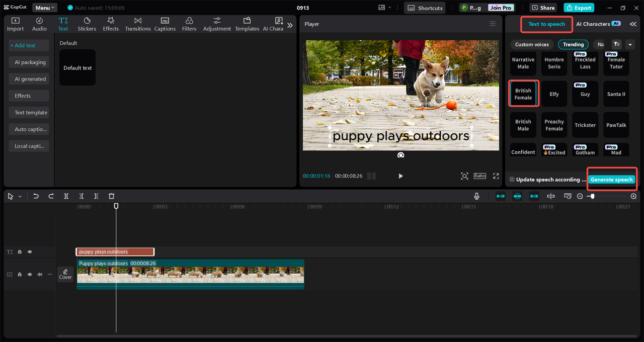Open the layout dropdown in title bar
Image resolution: width=644 pixels, height=342 pixels.
tap(385, 8)
